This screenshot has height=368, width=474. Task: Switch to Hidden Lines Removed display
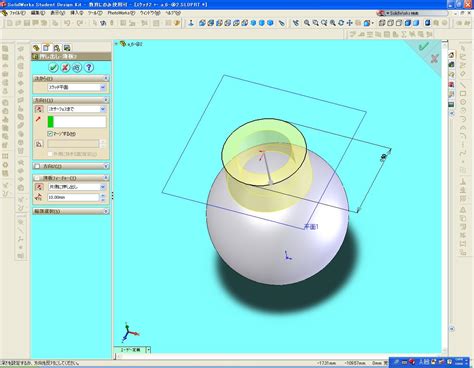[399, 23]
